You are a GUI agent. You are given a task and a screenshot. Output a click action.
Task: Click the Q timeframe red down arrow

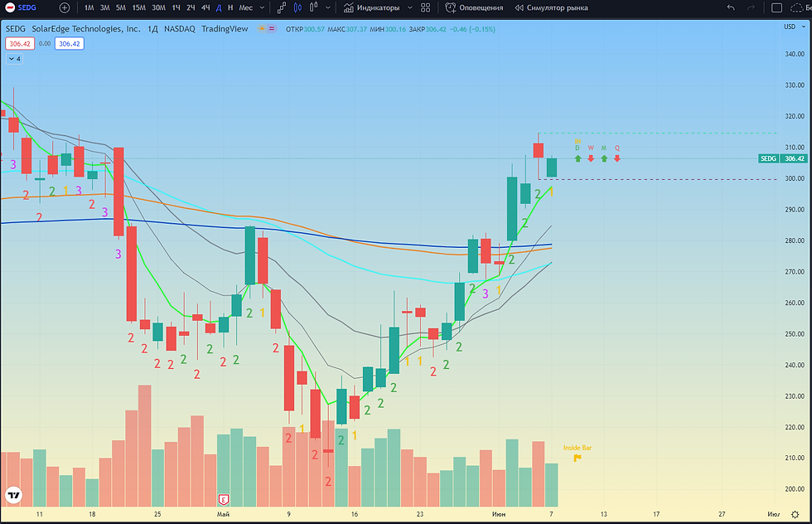(617, 158)
